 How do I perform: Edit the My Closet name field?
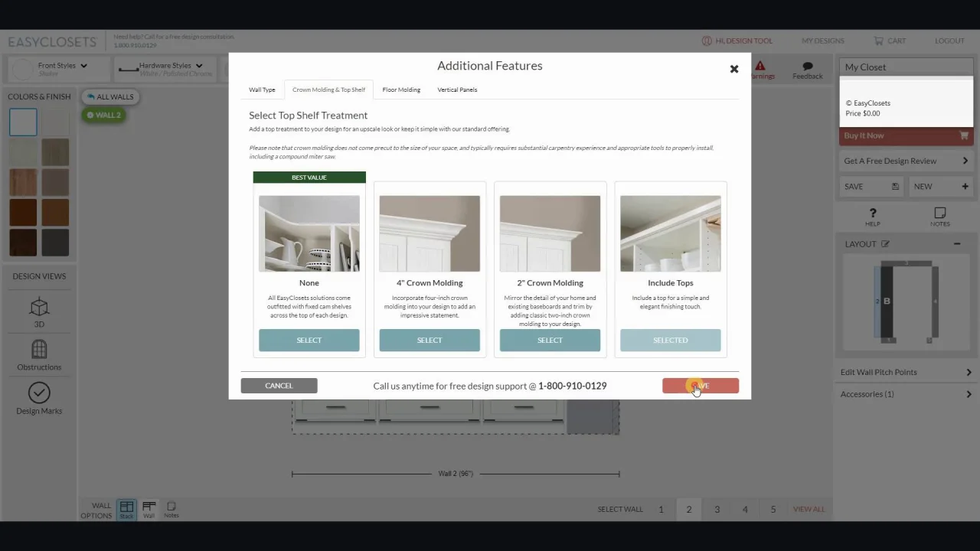(x=906, y=67)
